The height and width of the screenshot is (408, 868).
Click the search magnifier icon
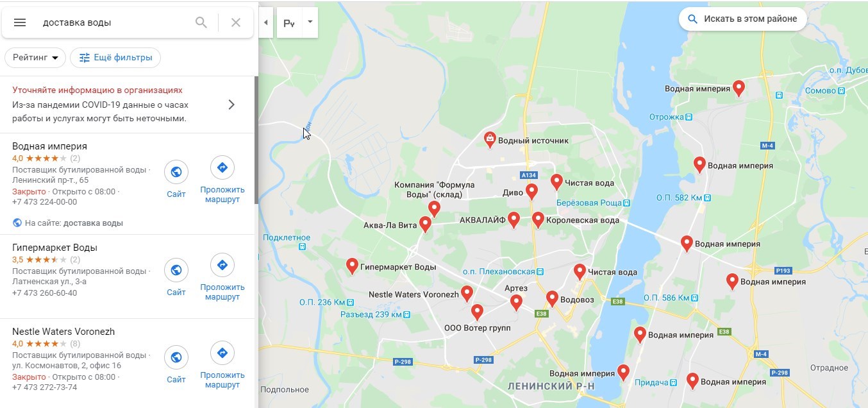[201, 22]
